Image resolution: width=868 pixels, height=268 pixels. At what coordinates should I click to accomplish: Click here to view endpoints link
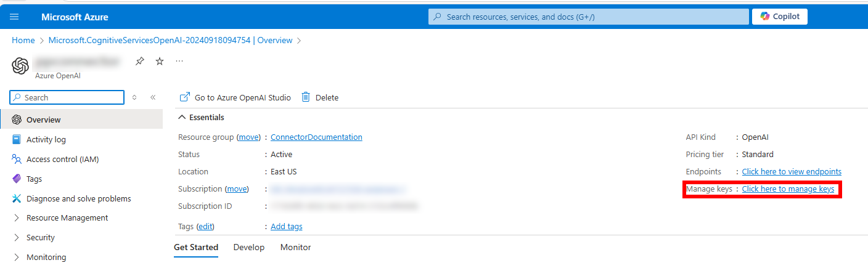coord(792,172)
